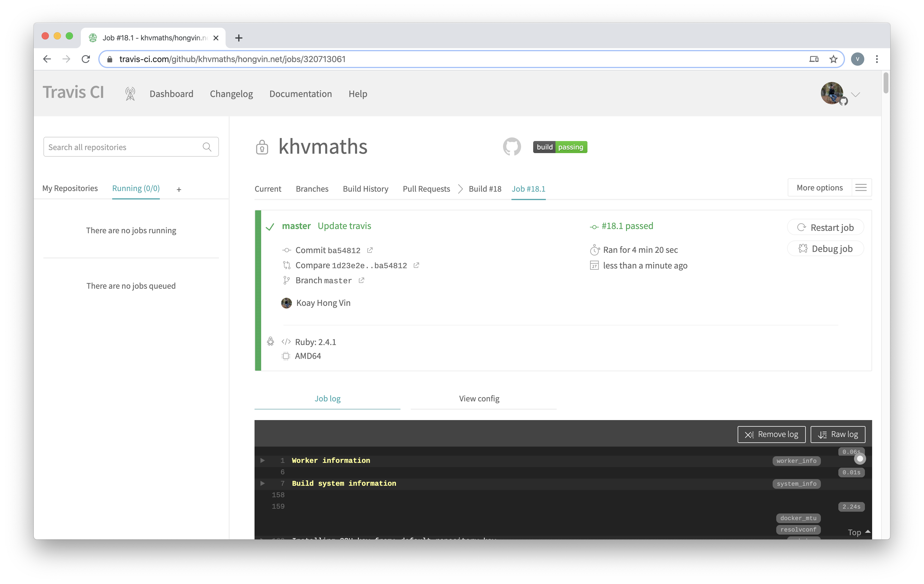Open the user avatar dropdown chevron

pos(855,94)
